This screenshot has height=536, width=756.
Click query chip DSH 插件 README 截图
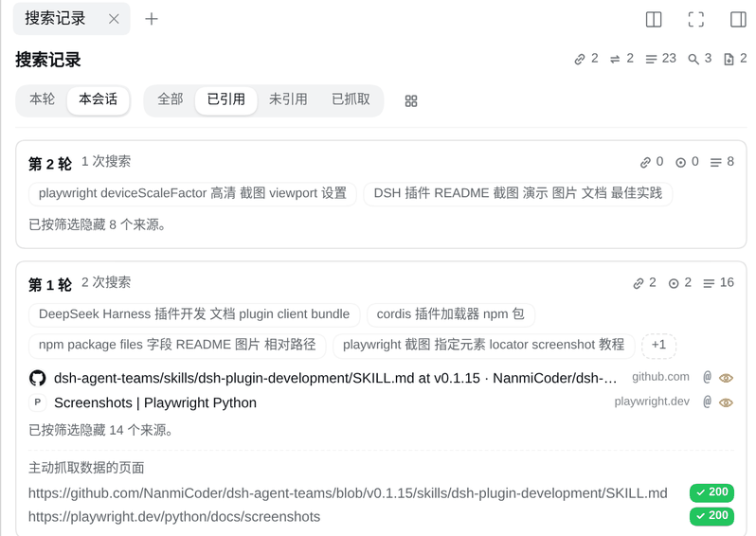tap(517, 193)
